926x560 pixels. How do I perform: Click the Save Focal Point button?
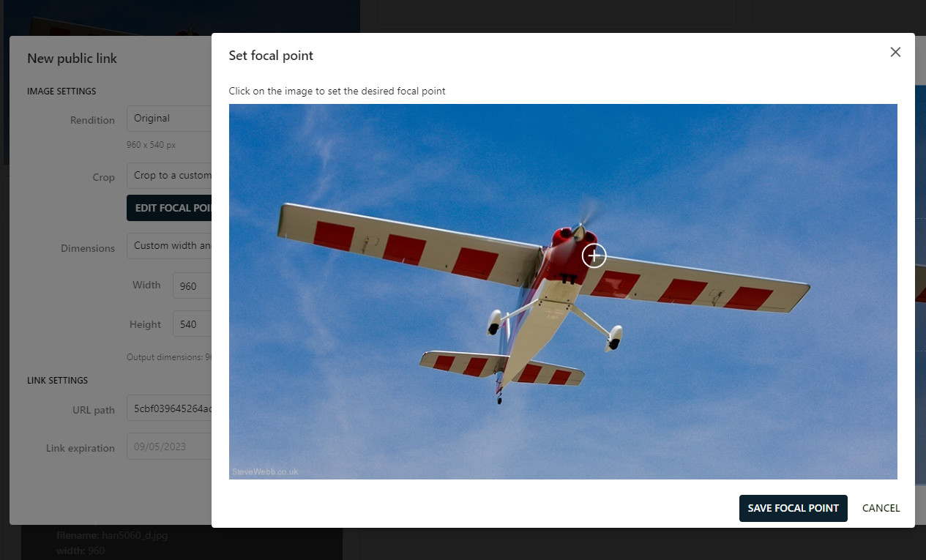point(793,507)
